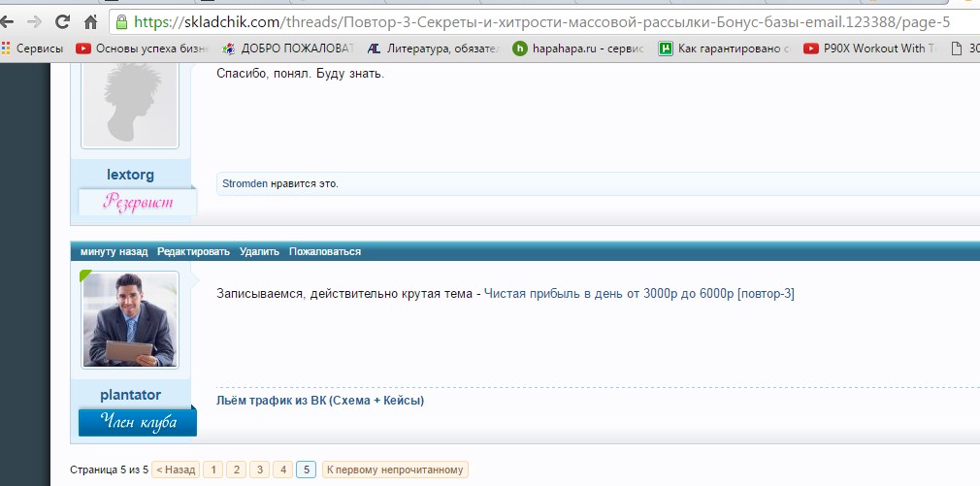Click the 'минуту назад' post timestamp
Screen dimensions: 980x486
(x=114, y=252)
